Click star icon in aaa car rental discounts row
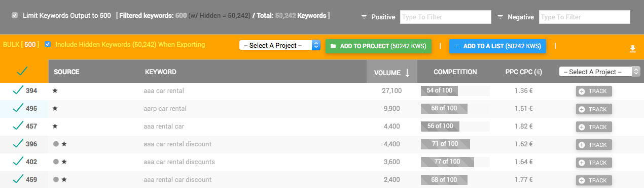644x188 pixels. coord(64,162)
